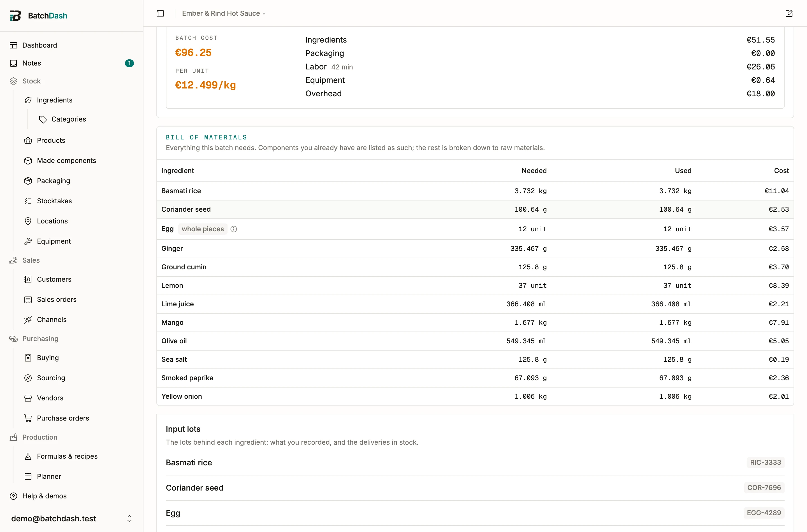Click the Equipment wrench icon
This screenshot has height=532, width=807.
coord(28,241)
